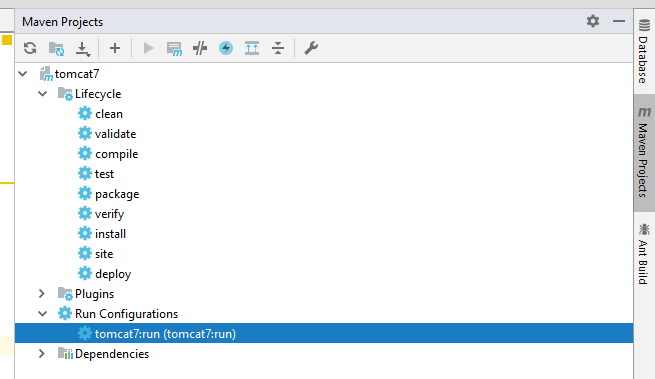The image size is (655, 379).
Task: Click the Reimport All Maven Projects icon
Action: (30, 48)
